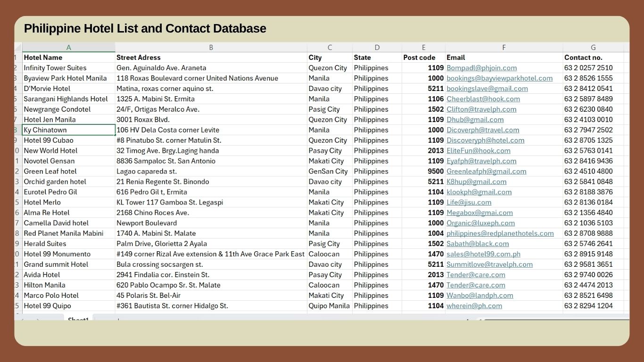
Task: Follow the sales@hotel99.com.ph link
Action: pos(484,254)
